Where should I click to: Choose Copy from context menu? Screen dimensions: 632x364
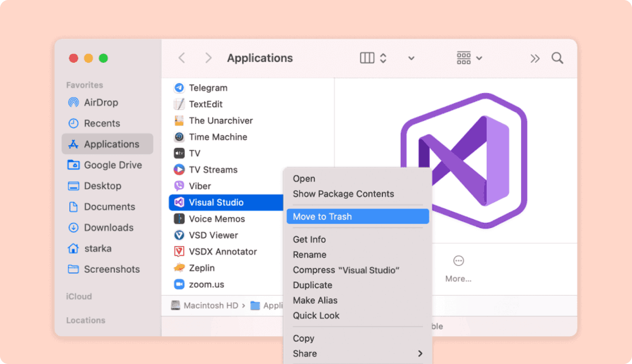[x=358, y=338]
